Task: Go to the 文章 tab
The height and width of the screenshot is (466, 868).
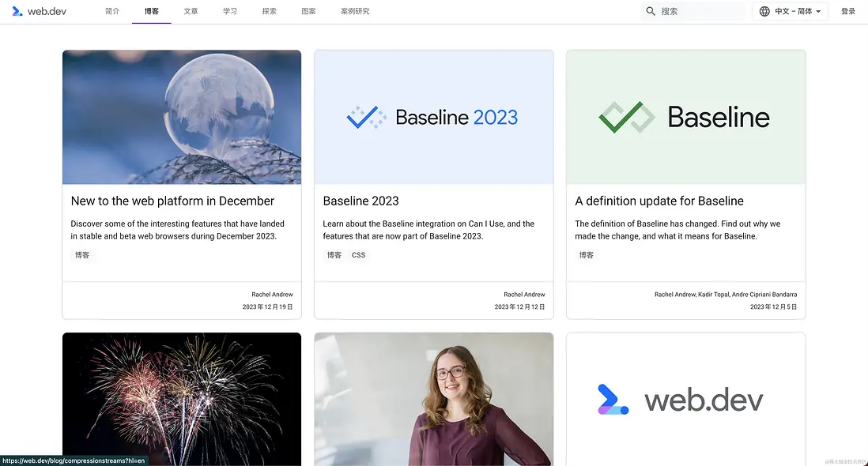Action: pyautogui.click(x=191, y=11)
